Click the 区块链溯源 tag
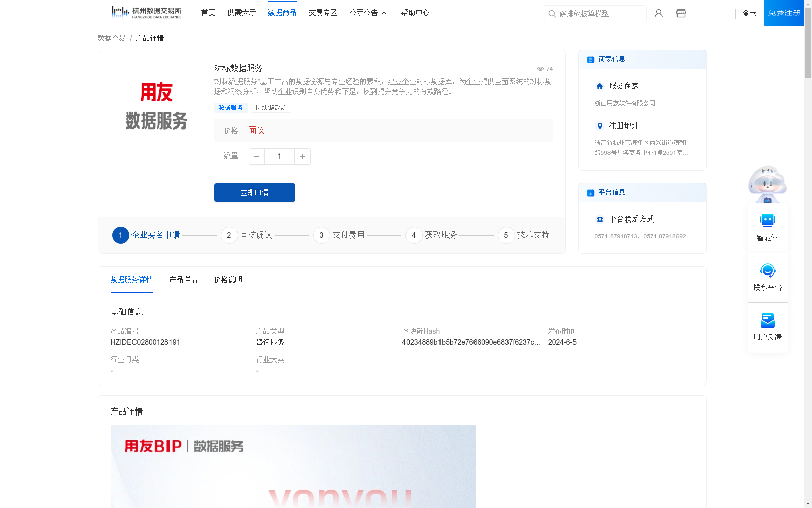This screenshot has height=508, width=812. pyautogui.click(x=271, y=108)
